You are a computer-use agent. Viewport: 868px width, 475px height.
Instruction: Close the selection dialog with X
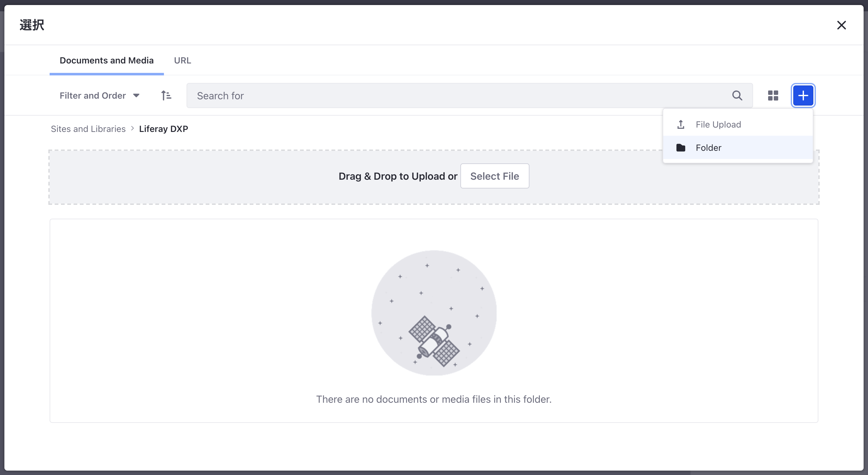click(x=841, y=25)
